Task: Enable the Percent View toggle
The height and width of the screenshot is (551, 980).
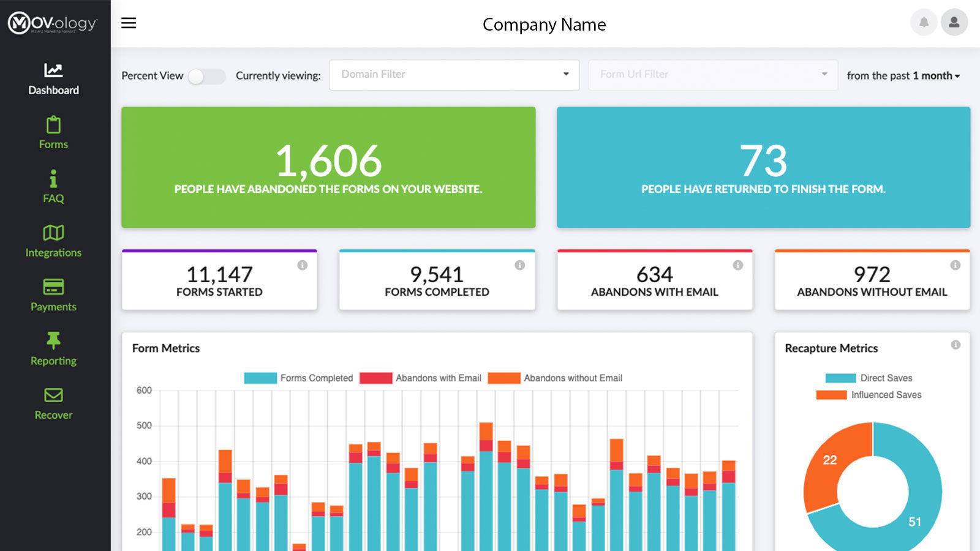Action: pos(207,76)
